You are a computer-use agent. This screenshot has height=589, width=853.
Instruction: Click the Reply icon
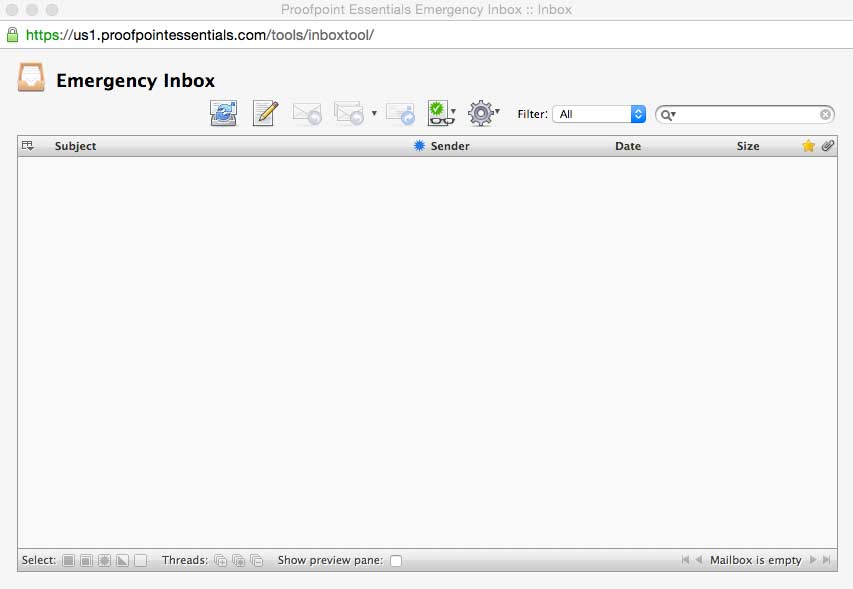[305, 113]
